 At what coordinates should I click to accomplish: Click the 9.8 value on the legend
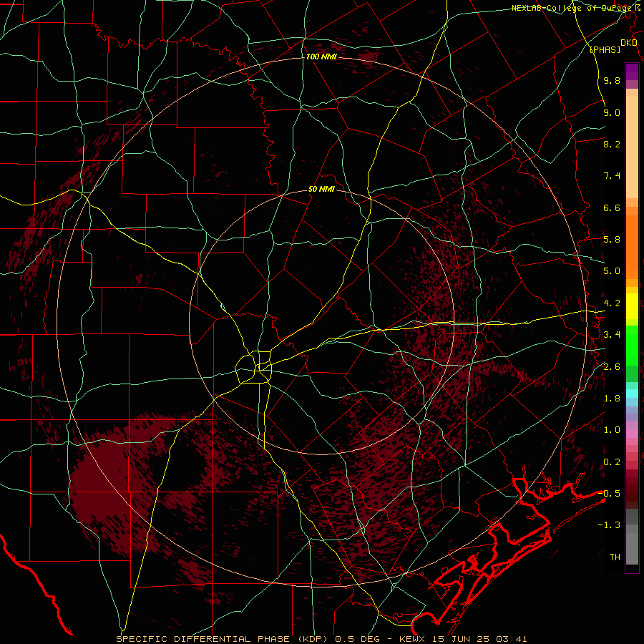click(x=612, y=80)
